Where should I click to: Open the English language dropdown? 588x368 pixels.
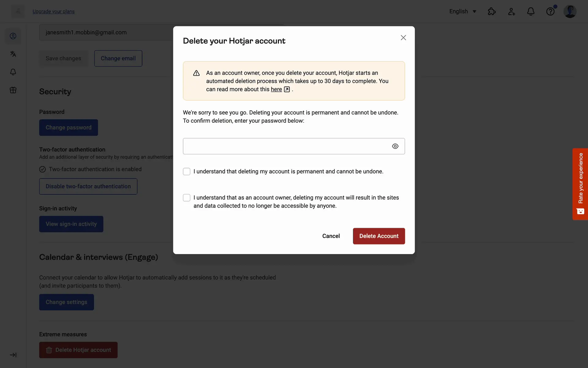tap(462, 11)
